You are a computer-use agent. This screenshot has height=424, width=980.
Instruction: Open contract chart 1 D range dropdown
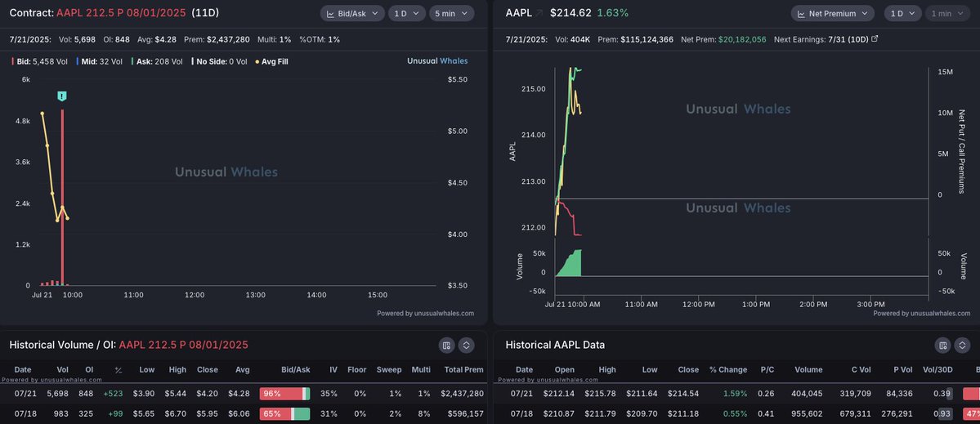[407, 13]
